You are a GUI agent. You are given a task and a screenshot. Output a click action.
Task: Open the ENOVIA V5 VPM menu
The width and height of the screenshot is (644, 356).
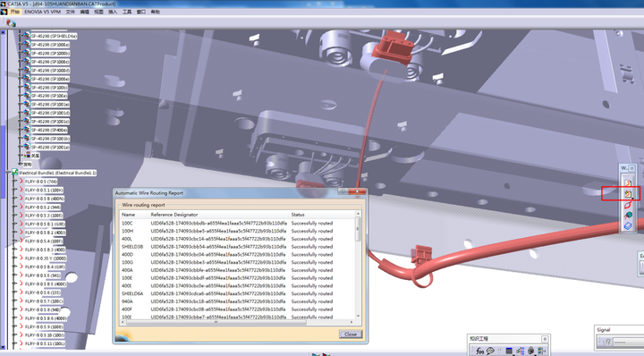click(x=42, y=12)
